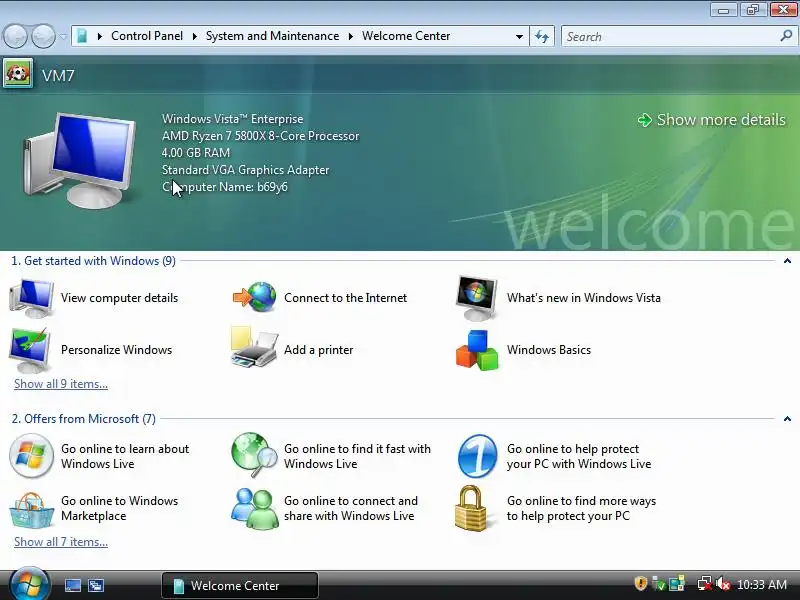The image size is (800, 600).
Task: Open the Windows Marketplace basket icon
Action: pos(31,510)
